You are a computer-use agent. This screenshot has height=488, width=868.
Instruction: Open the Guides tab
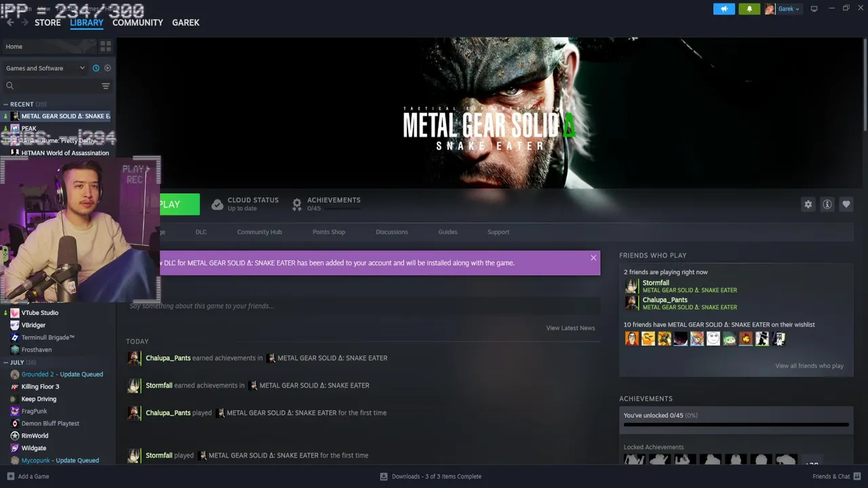[x=448, y=232]
